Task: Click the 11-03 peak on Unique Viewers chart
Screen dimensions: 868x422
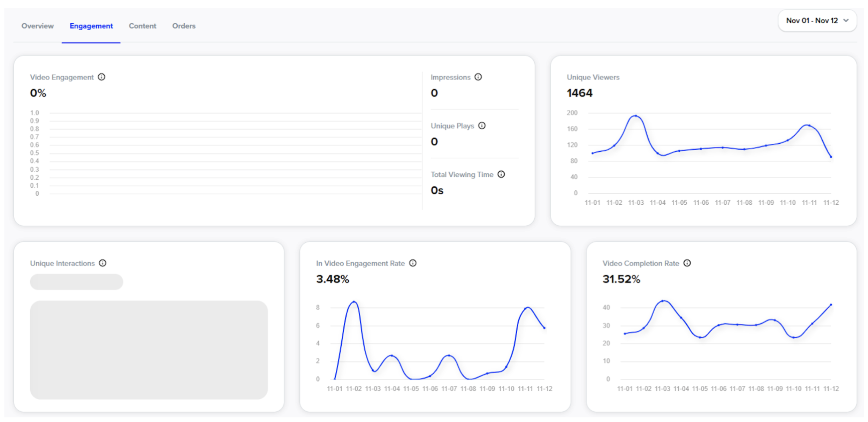Action: (x=636, y=116)
